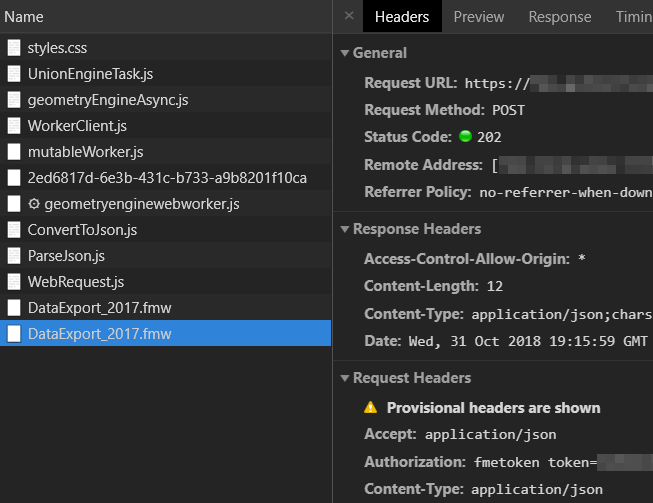Open the Timing tab

coord(634,17)
